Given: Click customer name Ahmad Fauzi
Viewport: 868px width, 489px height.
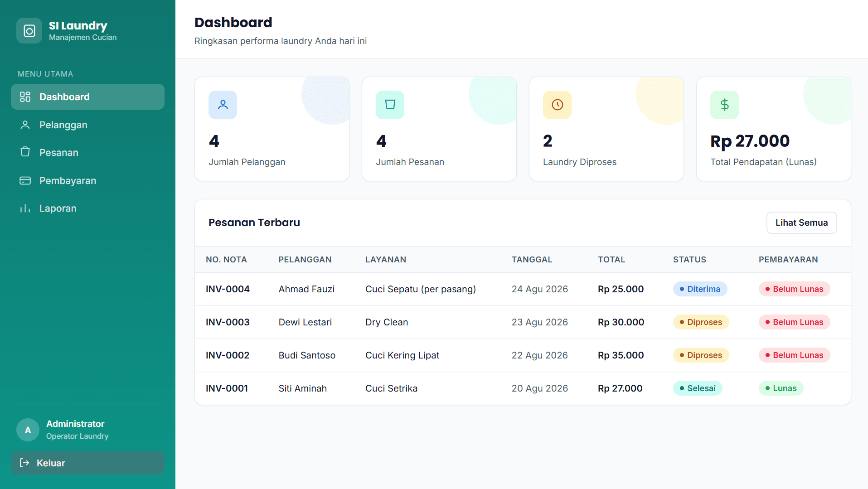Looking at the screenshot, I should coord(306,289).
